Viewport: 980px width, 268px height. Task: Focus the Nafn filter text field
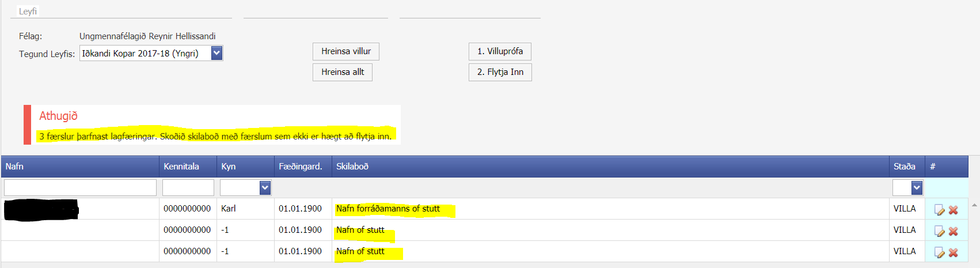tap(80, 187)
